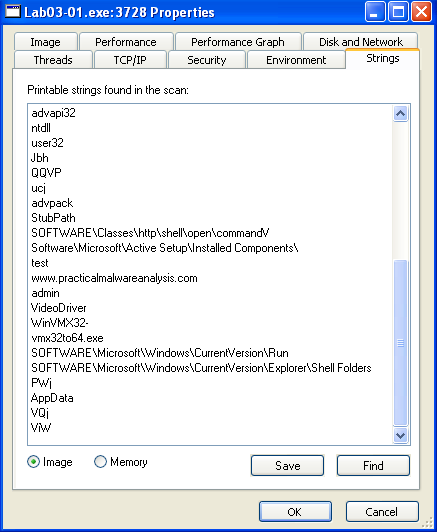Click the Save button
The height and width of the screenshot is (532, 437).
(x=287, y=466)
